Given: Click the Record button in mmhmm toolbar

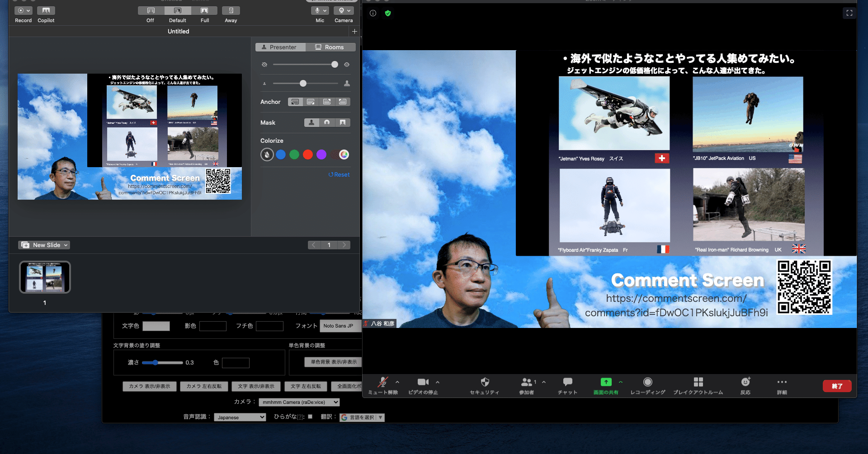Looking at the screenshot, I should click(23, 10).
